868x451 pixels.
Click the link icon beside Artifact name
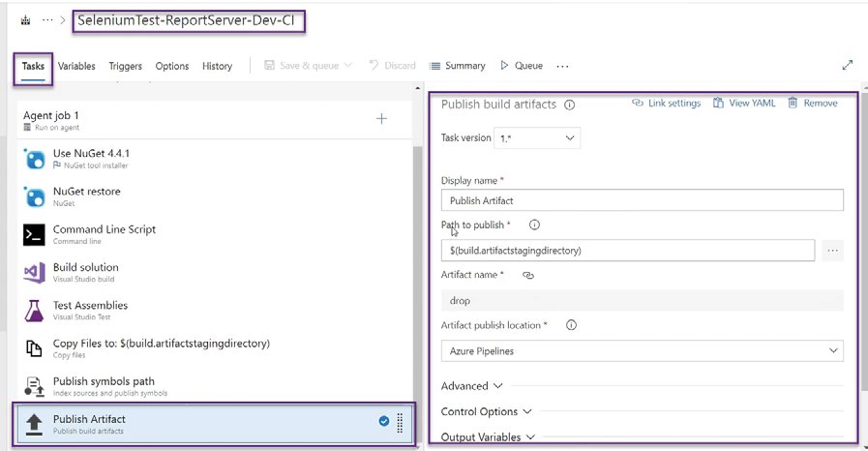pyautogui.click(x=528, y=276)
